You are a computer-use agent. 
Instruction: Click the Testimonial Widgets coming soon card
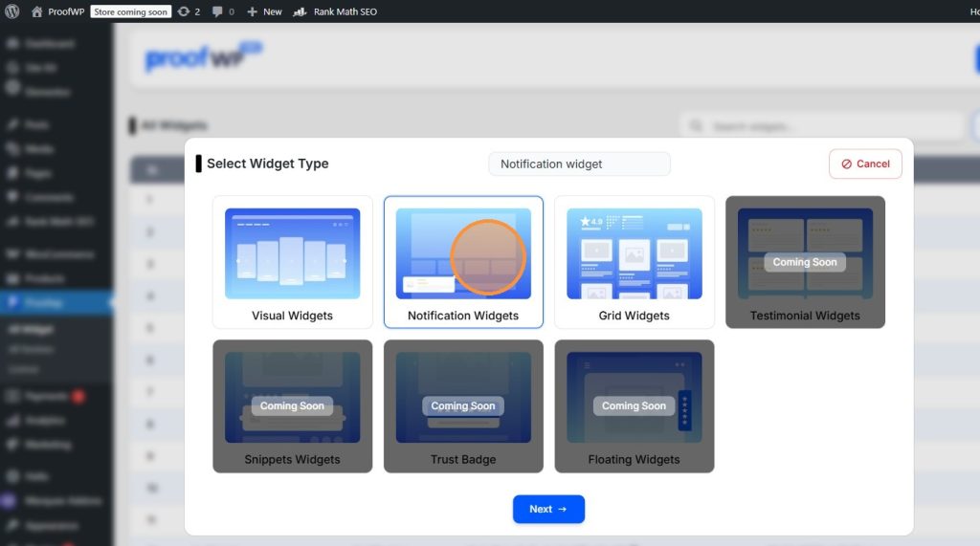coord(805,262)
